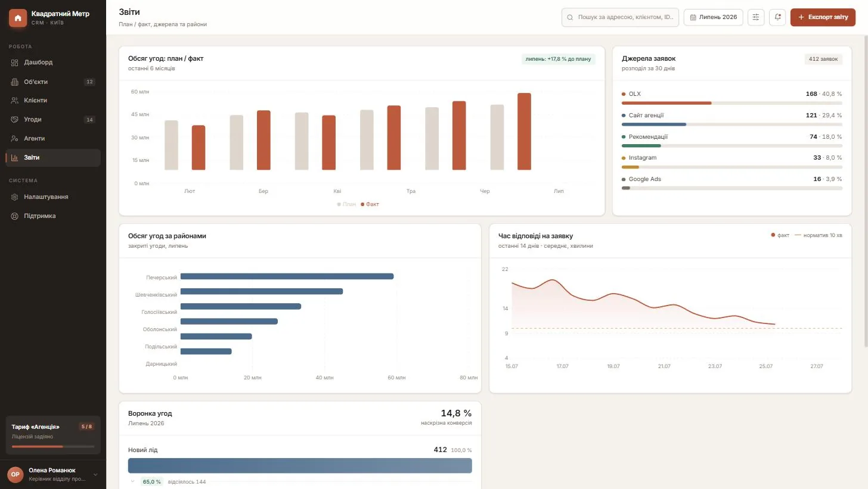Viewport: 868px width, 489px height.
Task: Open the Липень 2026 period picker
Action: click(714, 17)
